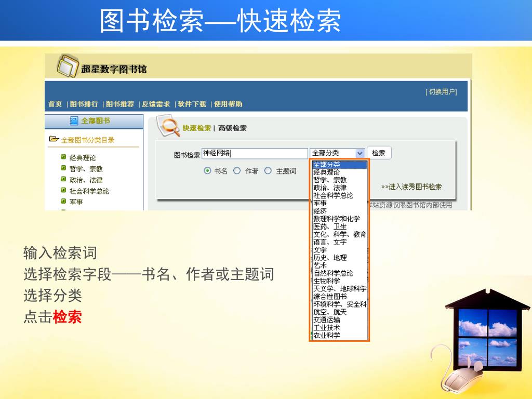This screenshot has width=532, height=399.
Task: Select the 主题词 radio button
Action: (x=268, y=170)
